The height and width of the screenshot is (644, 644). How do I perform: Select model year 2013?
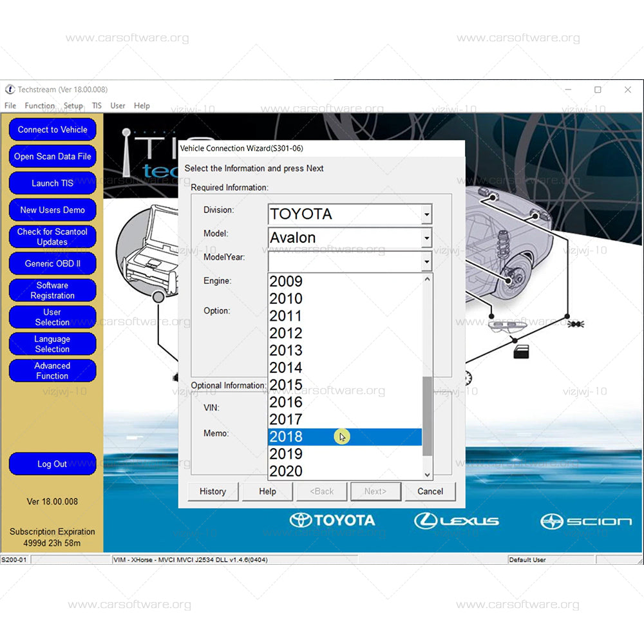click(x=345, y=350)
